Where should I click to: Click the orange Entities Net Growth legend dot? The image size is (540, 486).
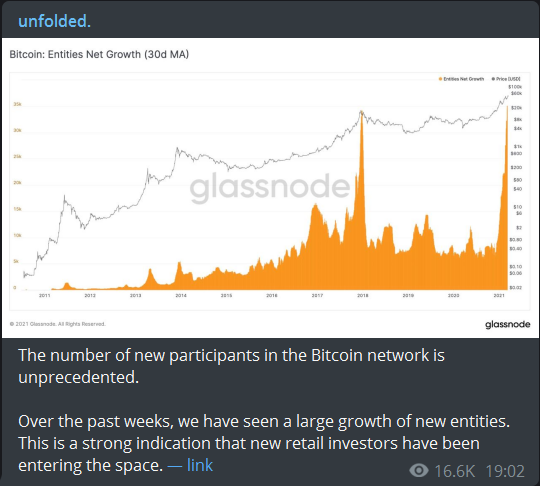[x=440, y=79]
